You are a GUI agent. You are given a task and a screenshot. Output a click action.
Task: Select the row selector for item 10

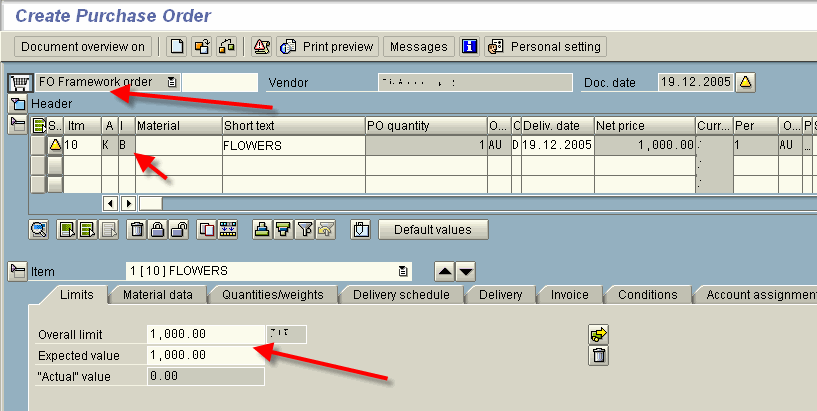pos(39,145)
